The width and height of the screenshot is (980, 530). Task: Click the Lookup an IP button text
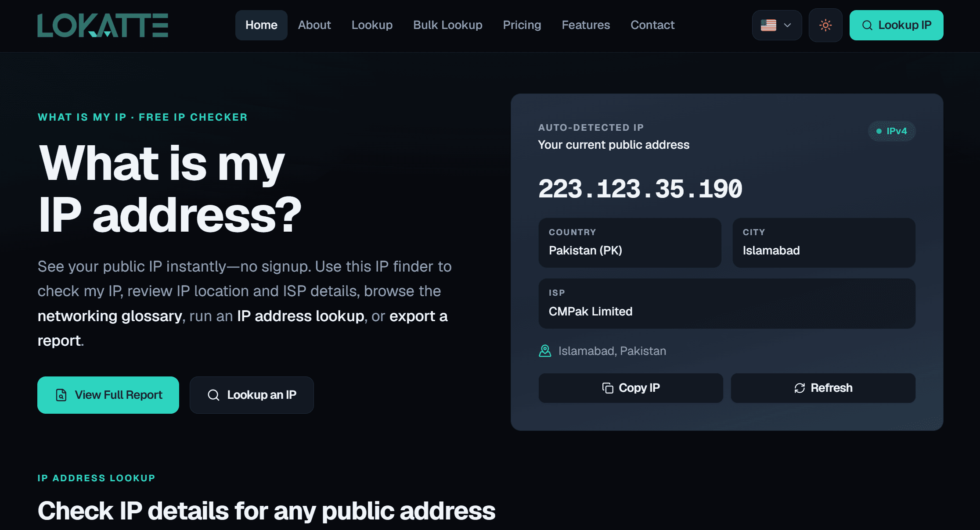pos(262,395)
